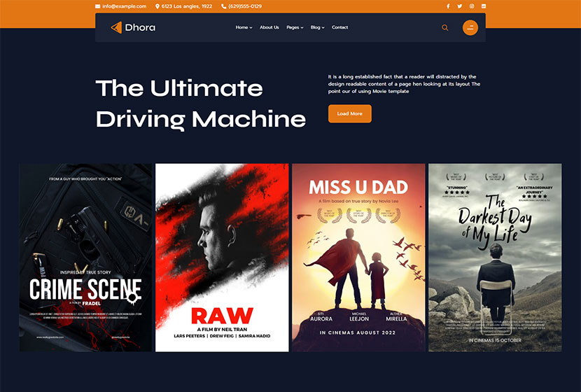Click the location pin icon in top bar
This screenshot has width=581, height=392.
(157, 6)
